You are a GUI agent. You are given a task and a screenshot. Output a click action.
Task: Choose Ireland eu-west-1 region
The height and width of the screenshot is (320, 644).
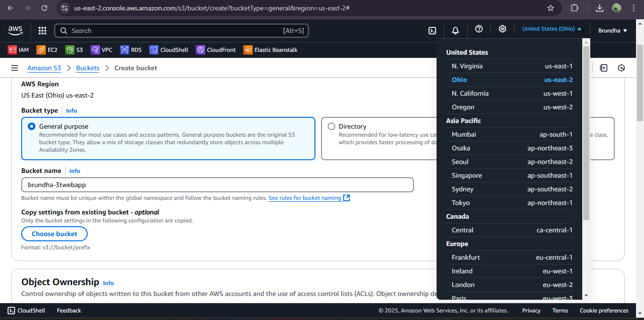(512, 271)
